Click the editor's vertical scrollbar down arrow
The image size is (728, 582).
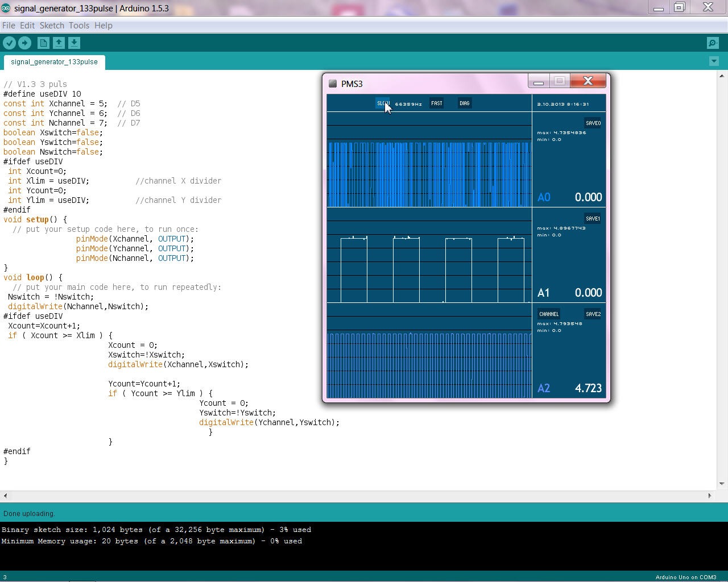(x=722, y=484)
